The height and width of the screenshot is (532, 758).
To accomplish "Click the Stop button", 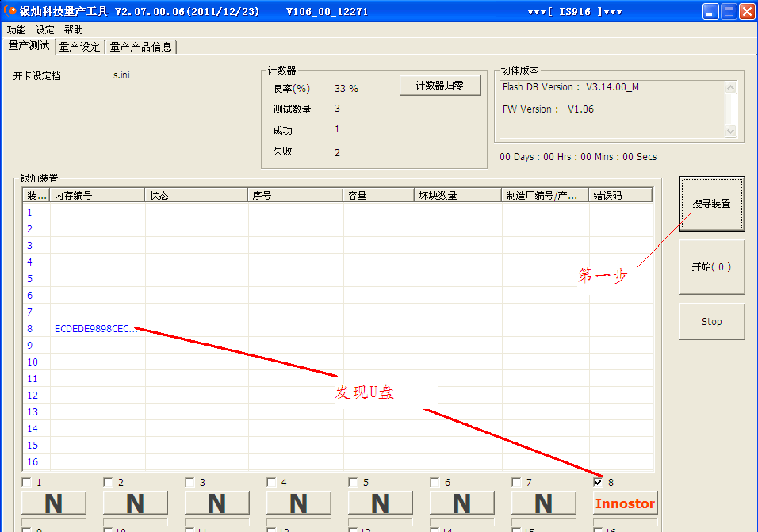I will [711, 321].
